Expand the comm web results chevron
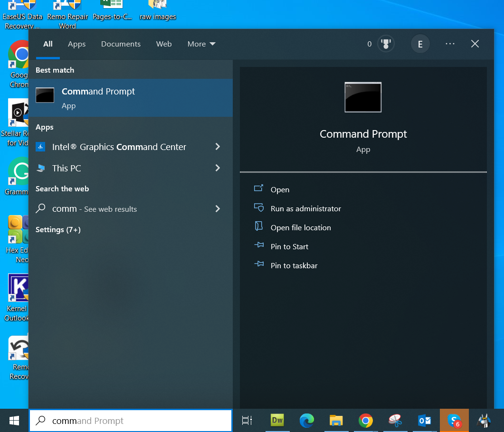 click(218, 209)
